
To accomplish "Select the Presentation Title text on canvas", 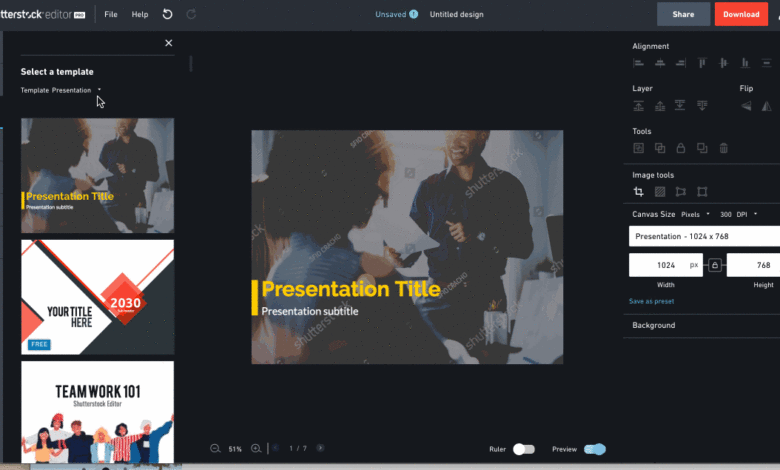I will tap(351, 289).
